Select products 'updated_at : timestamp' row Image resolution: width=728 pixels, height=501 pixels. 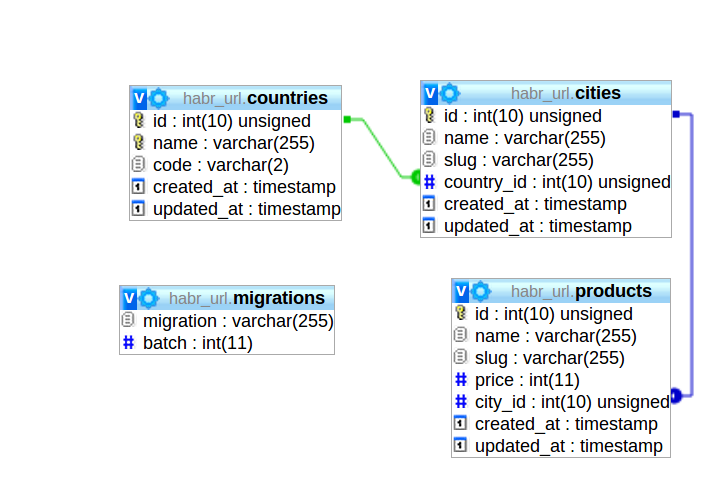(x=561, y=446)
